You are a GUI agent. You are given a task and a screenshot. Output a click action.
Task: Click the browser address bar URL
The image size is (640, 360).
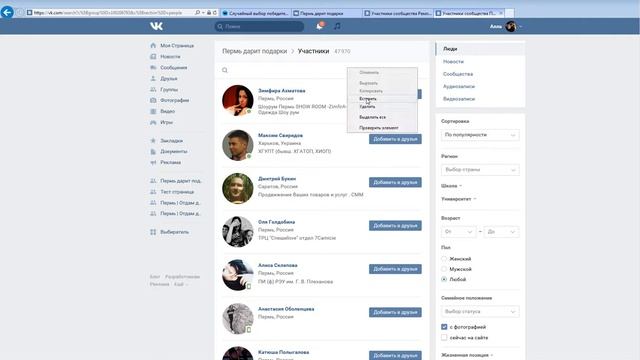click(108, 13)
